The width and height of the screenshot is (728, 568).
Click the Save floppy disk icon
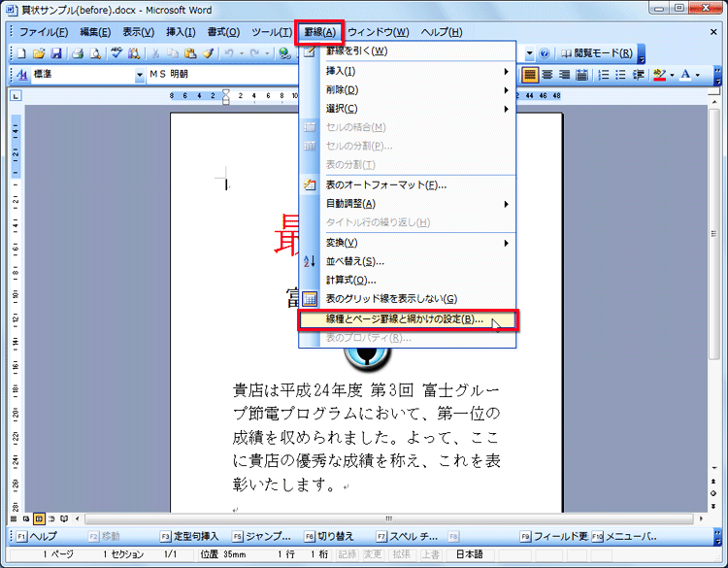(x=56, y=53)
